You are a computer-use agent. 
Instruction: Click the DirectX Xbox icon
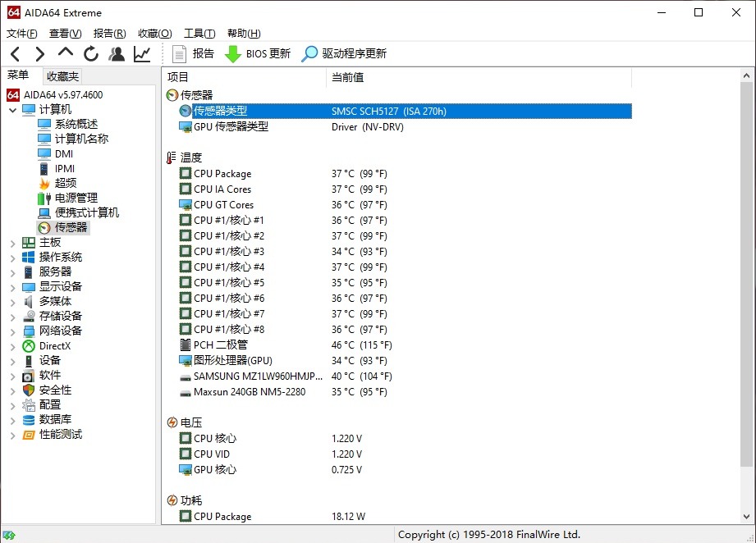(29, 346)
